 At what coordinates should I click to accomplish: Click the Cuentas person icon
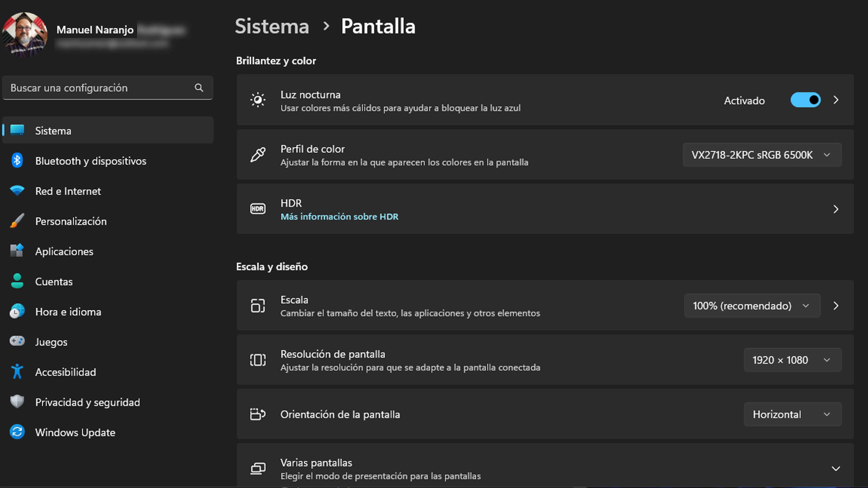coord(17,281)
